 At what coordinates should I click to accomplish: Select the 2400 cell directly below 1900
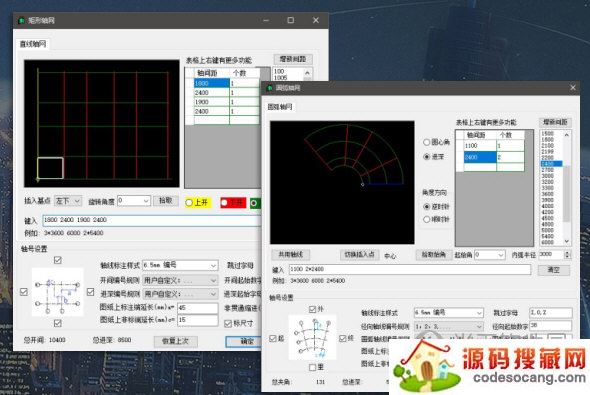pyautogui.click(x=211, y=111)
